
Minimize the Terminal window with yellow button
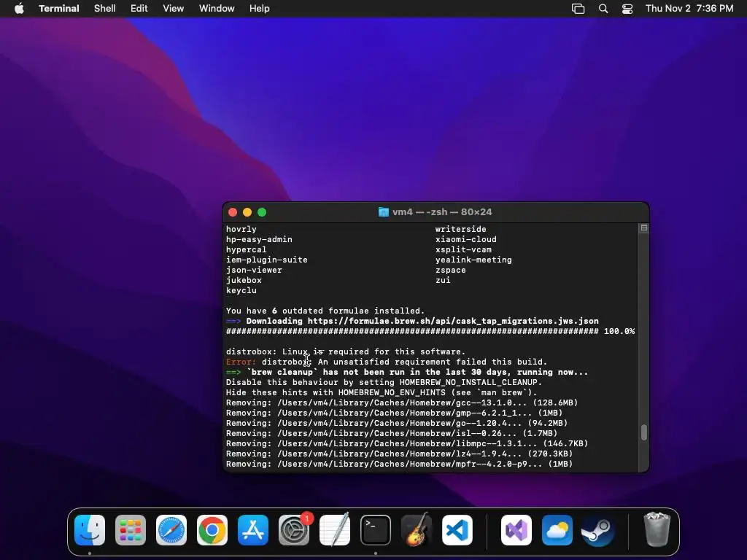pos(247,212)
